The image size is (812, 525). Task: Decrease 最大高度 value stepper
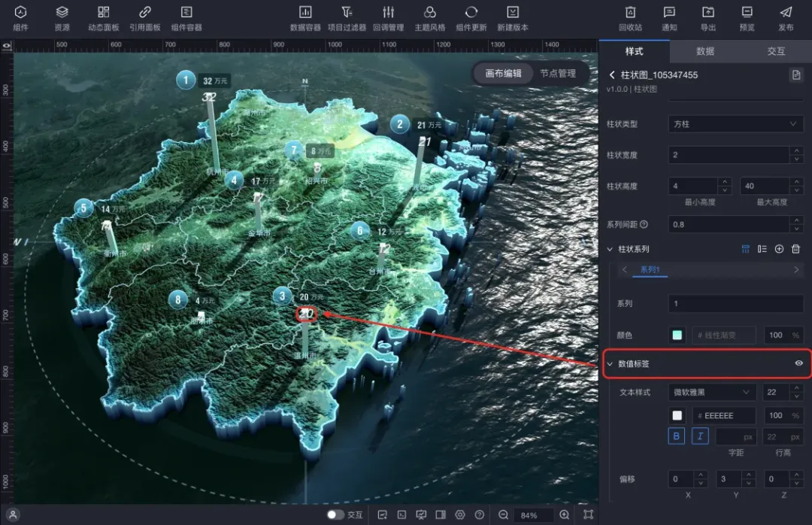[x=796, y=190]
